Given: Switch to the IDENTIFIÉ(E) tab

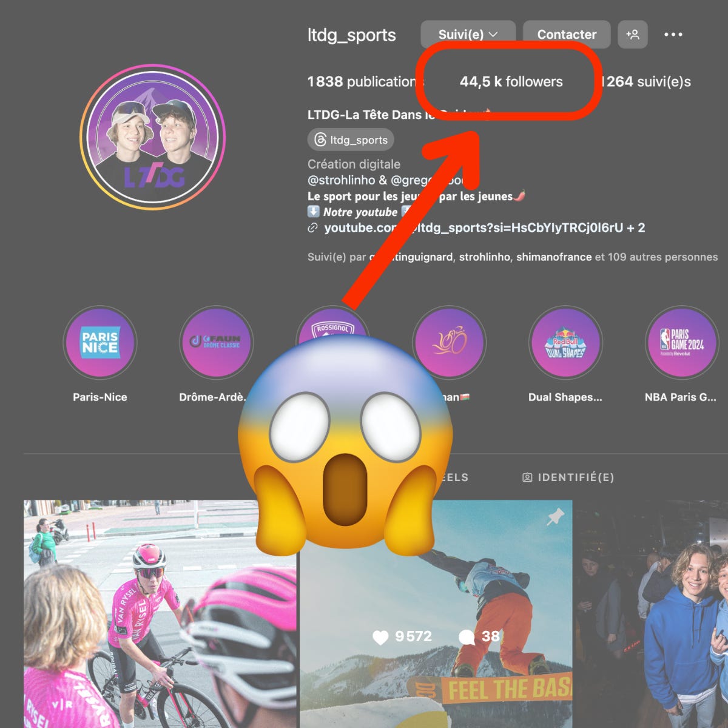Looking at the screenshot, I should 568,477.
